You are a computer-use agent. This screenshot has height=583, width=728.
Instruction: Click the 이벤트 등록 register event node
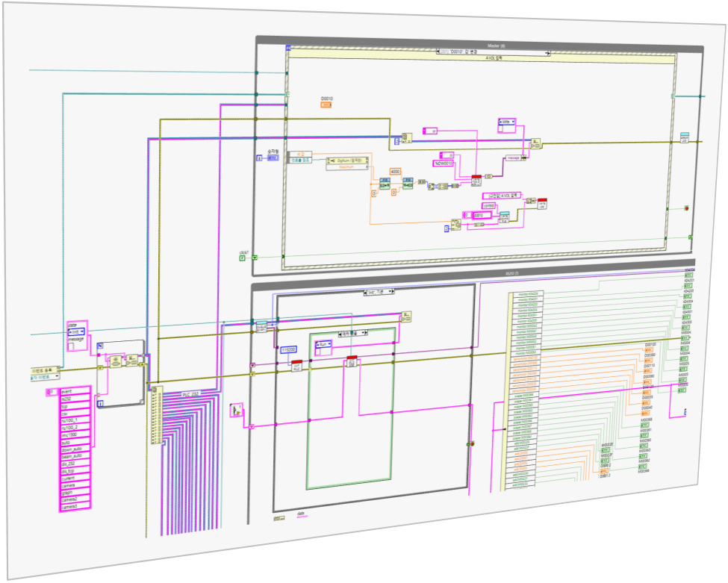(46, 370)
